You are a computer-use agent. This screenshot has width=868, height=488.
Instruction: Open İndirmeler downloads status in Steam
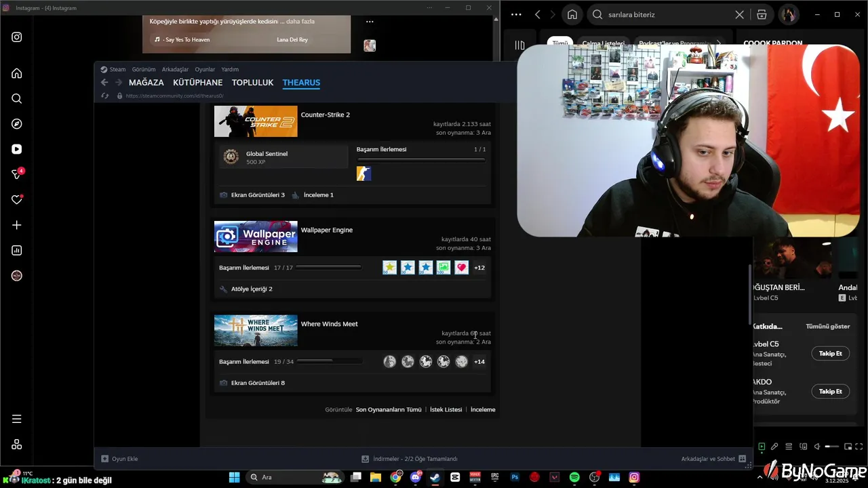pyautogui.click(x=410, y=459)
